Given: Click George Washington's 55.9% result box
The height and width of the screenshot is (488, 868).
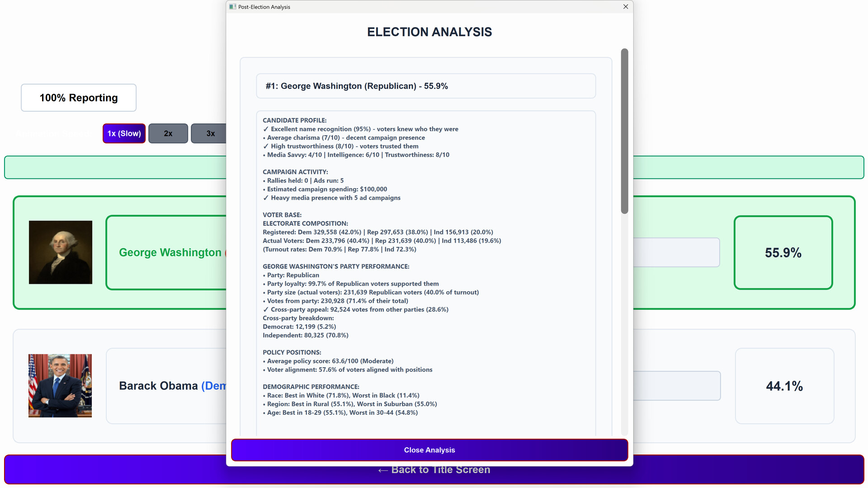Looking at the screenshot, I should point(783,253).
